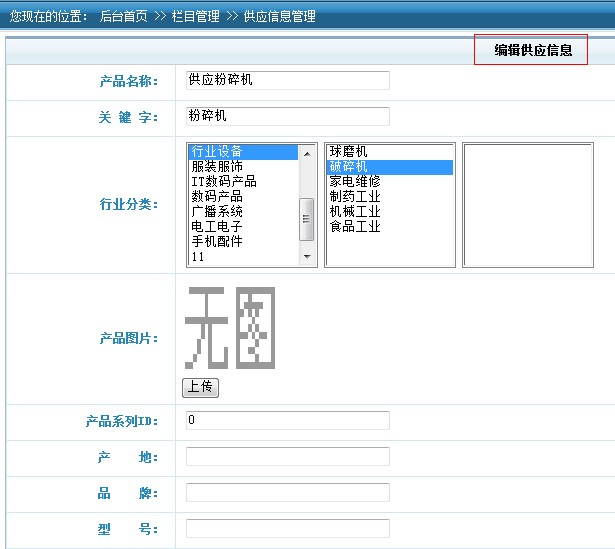Select 破碎机 in the subcategory list

tap(390, 167)
